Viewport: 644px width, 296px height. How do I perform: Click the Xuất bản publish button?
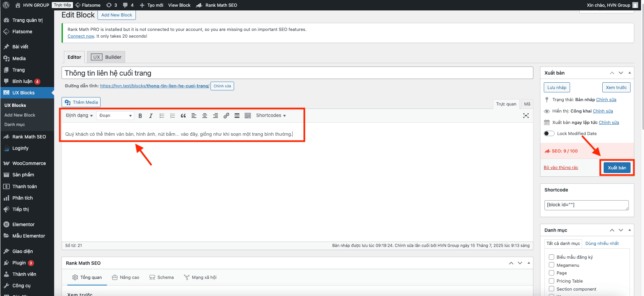coord(617,168)
